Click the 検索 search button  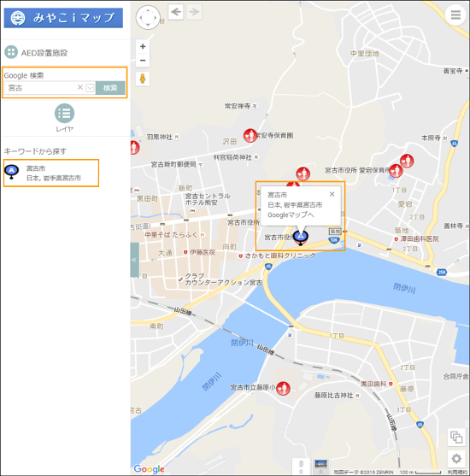click(110, 88)
